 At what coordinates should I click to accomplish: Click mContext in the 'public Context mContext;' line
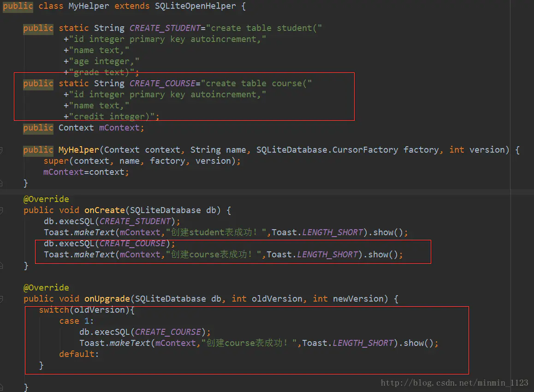(119, 128)
